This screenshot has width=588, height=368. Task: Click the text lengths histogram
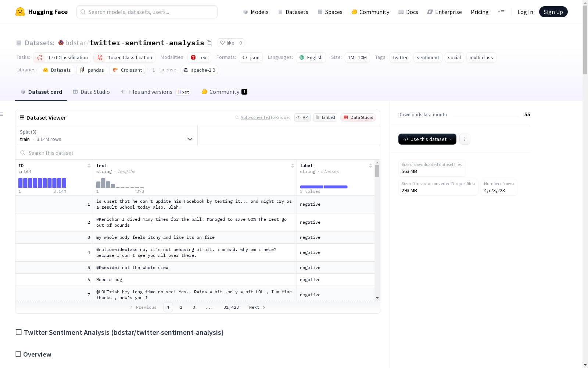(x=120, y=183)
